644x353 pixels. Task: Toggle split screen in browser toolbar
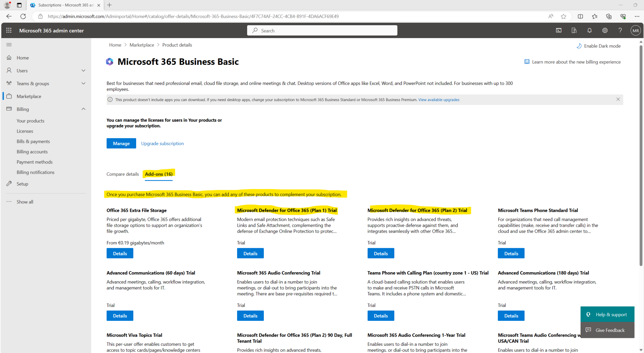(580, 16)
